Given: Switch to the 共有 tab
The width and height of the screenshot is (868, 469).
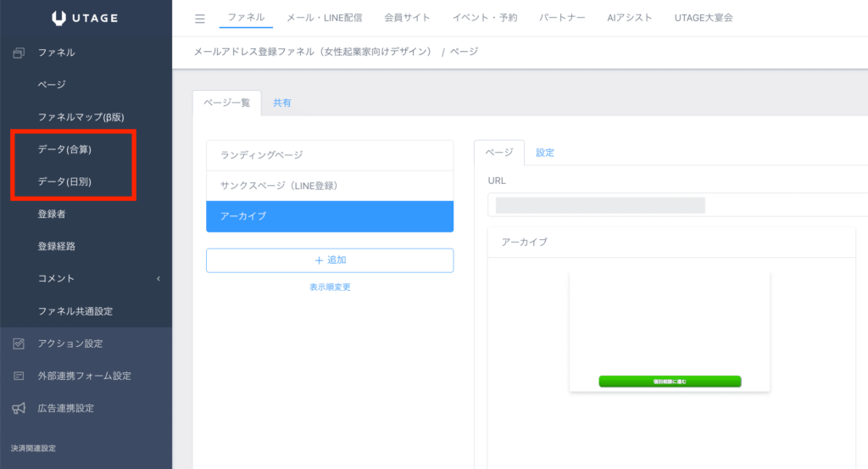Looking at the screenshot, I should 281,103.
